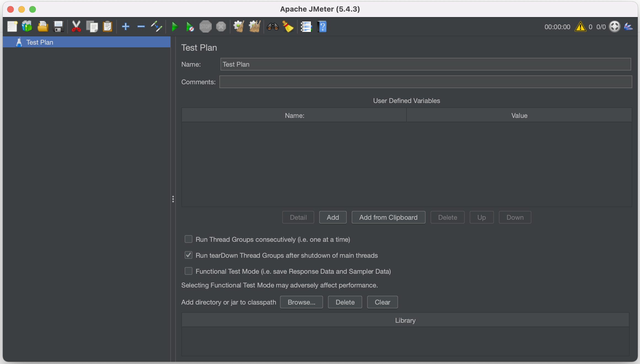Uncheck Run tearDown Thread Groups checkbox
The image size is (640, 364).
click(x=189, y=255)
